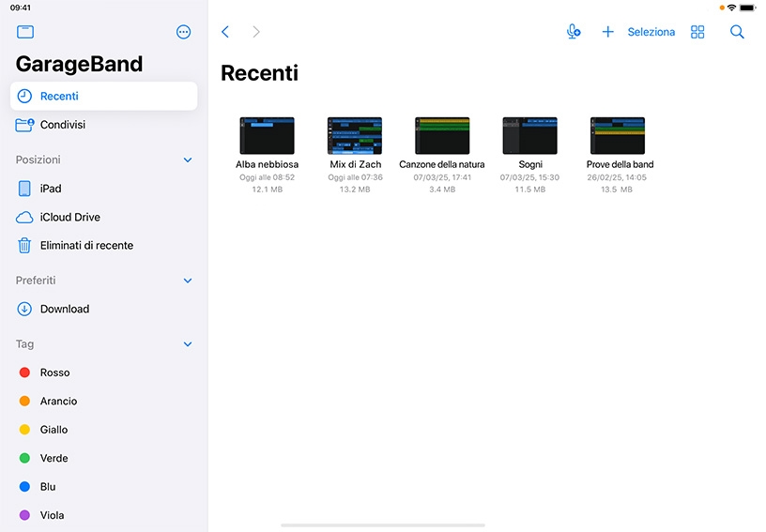Toggle the sidebar panel icon
Viewport: 766px width, 532px height.
[x=25, y=32]
